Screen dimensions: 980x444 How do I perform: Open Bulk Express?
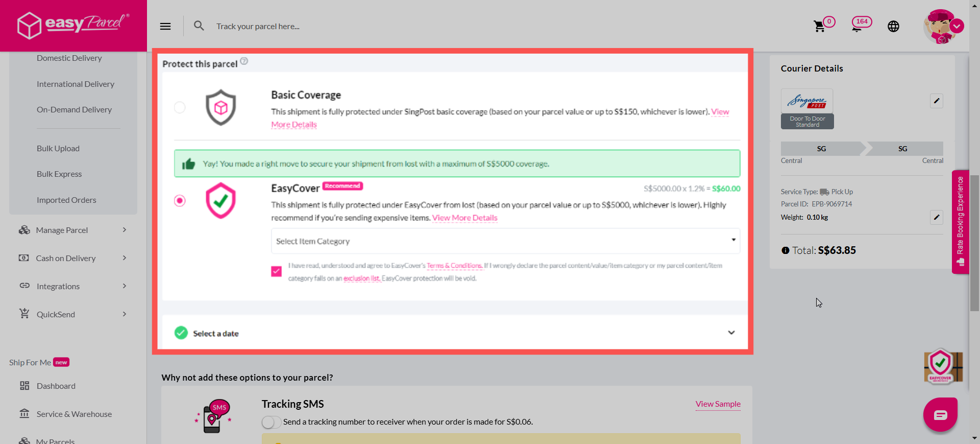pos(59,174)
